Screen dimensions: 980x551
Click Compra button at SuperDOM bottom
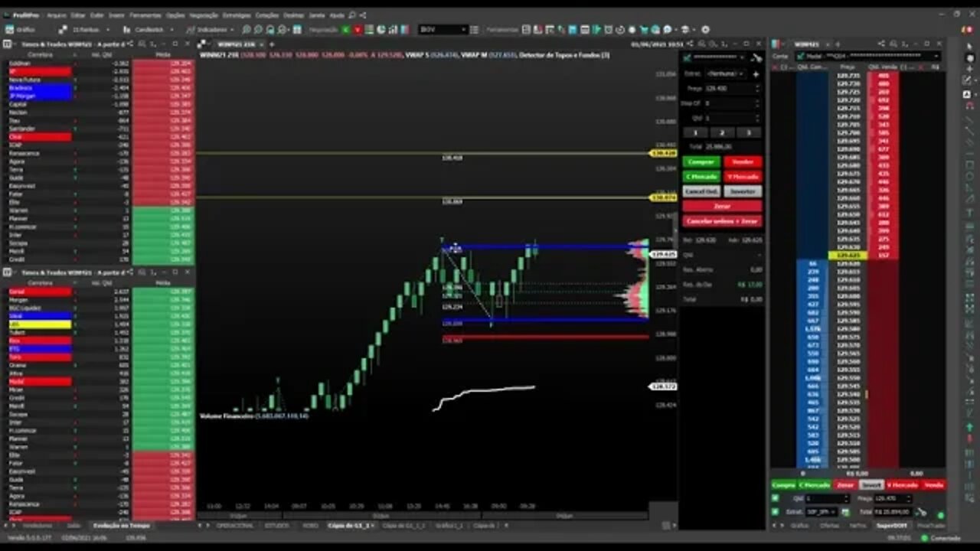783,485
